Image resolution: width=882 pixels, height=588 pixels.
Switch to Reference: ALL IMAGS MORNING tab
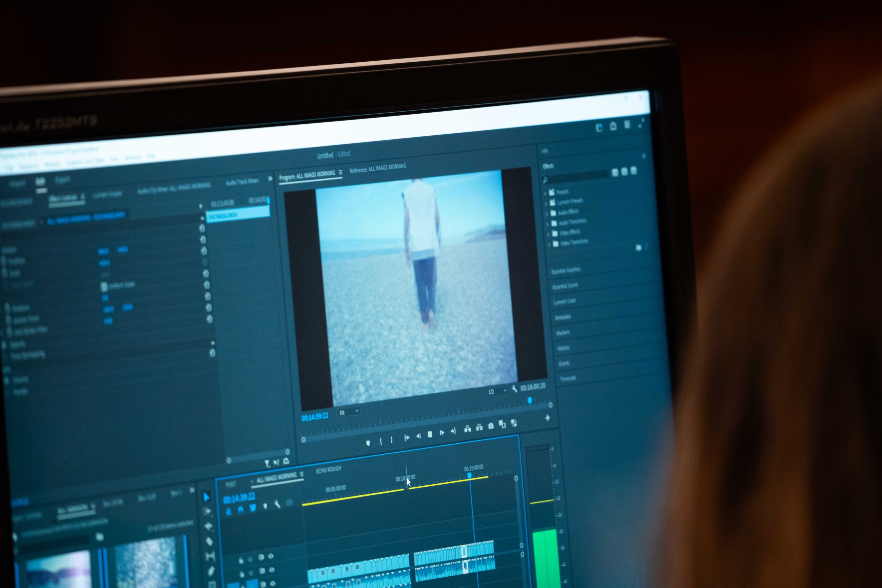point(378,168)
